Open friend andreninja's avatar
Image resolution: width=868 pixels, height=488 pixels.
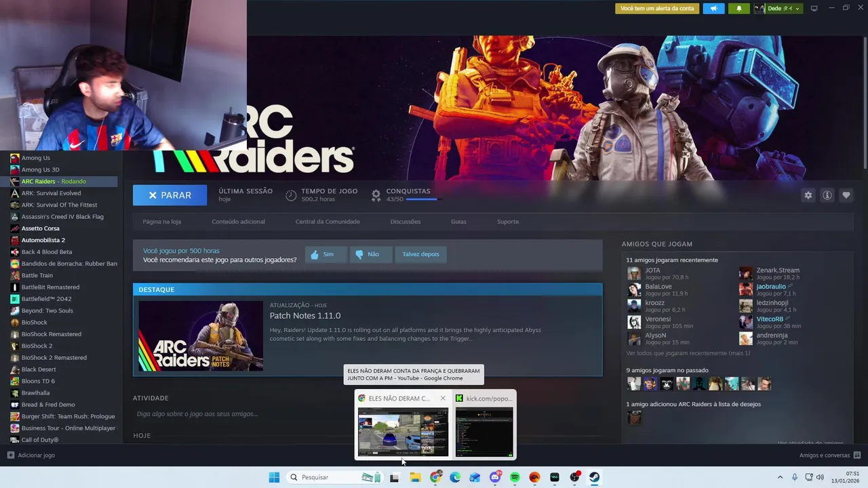pyautogui.click(x=746, y=339)
